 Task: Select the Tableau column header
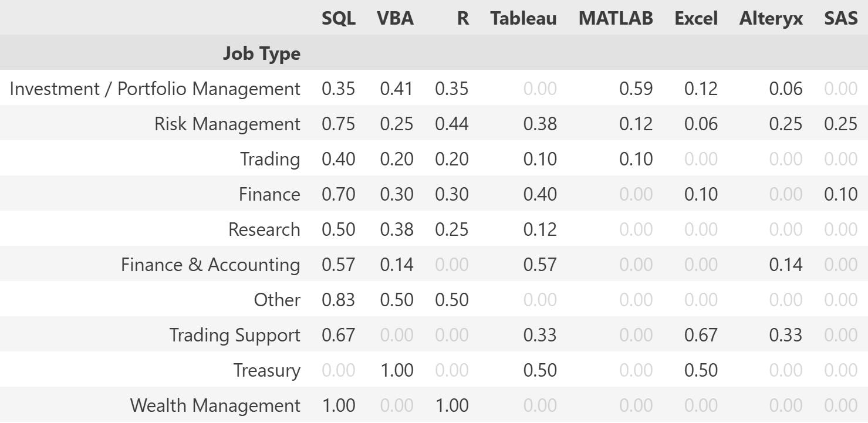coord(523,18)
